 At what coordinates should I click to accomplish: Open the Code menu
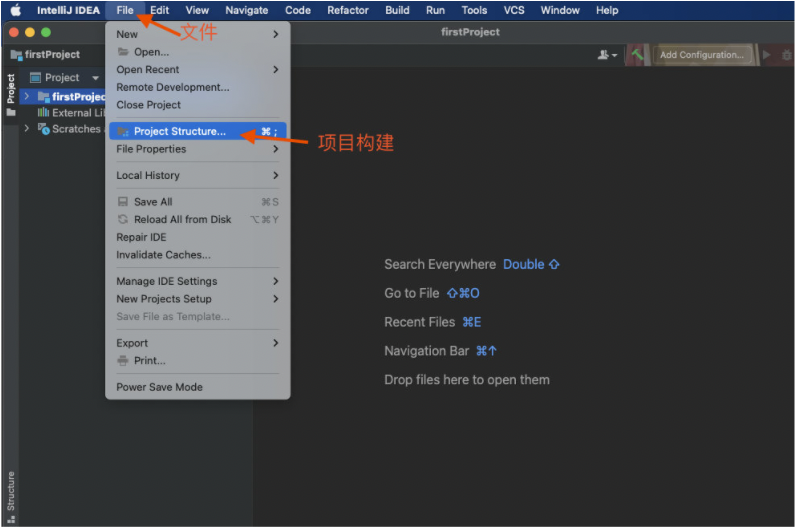pyautogui.click(x=297, y=10)
